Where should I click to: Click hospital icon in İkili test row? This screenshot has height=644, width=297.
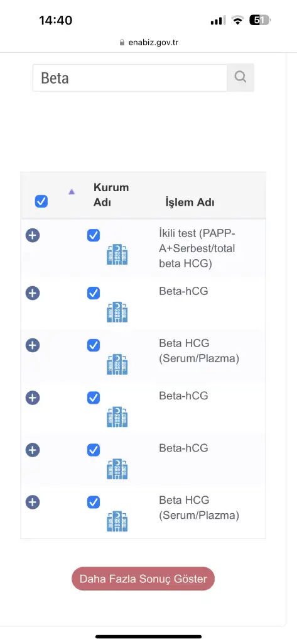coord(117,255)
